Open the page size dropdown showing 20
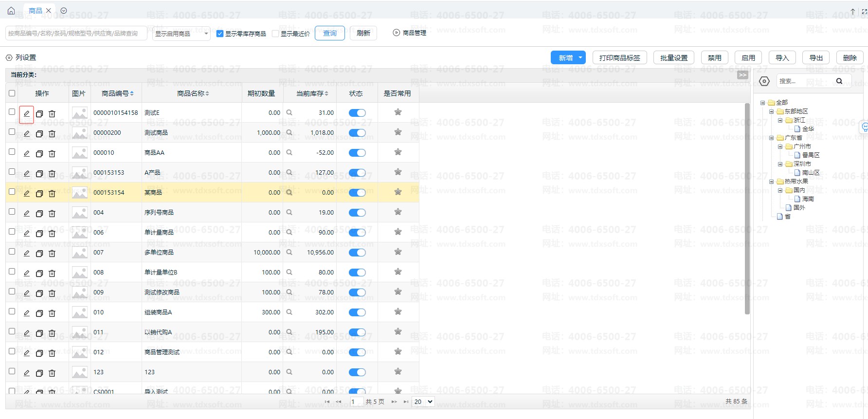Screen dimensions: 868x419 pyautogui.click(x=423, y=401)
